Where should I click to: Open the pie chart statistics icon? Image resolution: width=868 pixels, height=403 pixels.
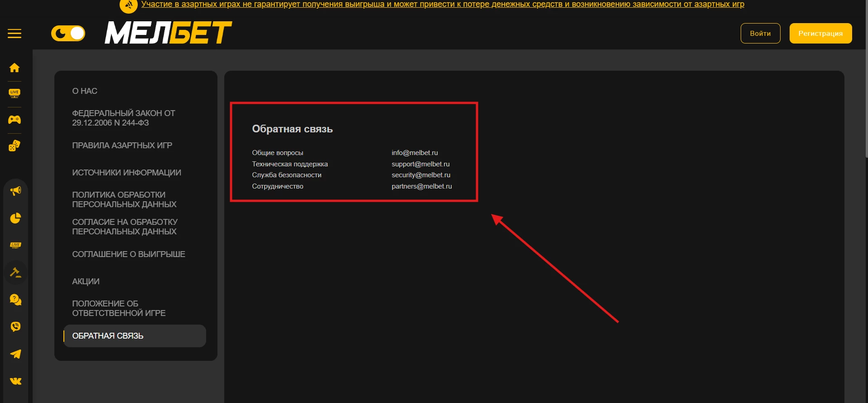tap(15, 218)
